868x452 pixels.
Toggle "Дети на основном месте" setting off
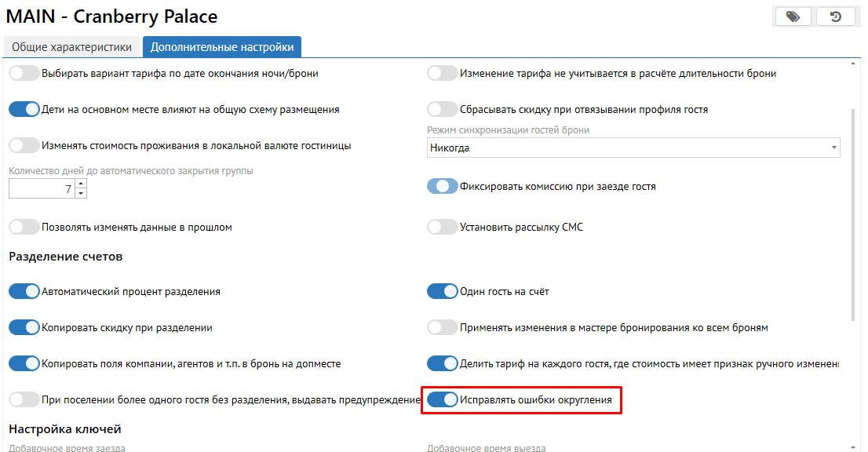[x=24, y=109]
